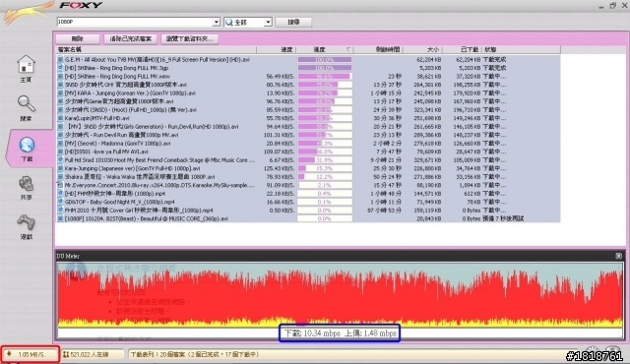Click the 下載 10.34 mbps readout in DU Meter
The image size is (630, 364).
click(313, 334)
